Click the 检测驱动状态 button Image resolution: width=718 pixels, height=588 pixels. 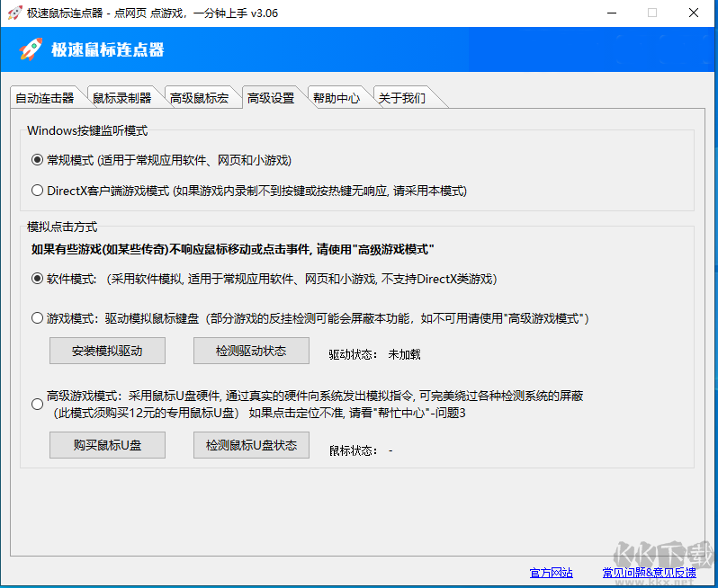point(251,351)
